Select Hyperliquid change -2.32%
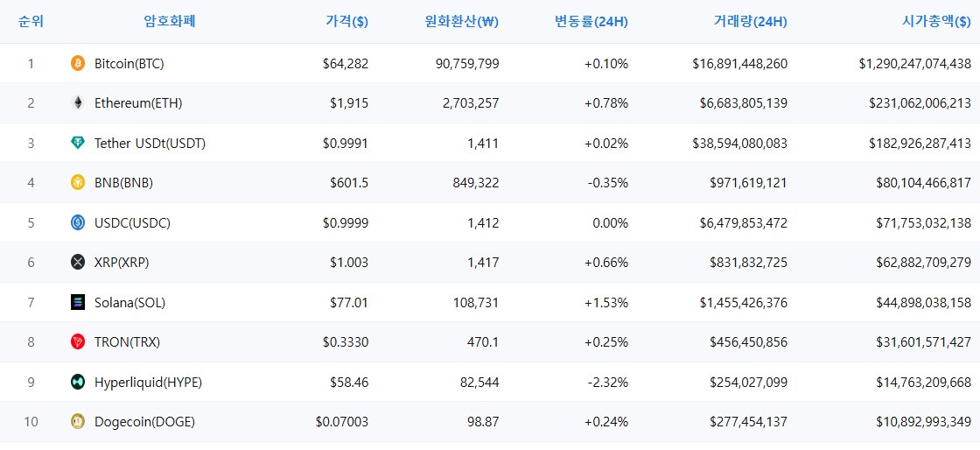The width and height of the screenshot is (980, 450). tap(608, 383)
